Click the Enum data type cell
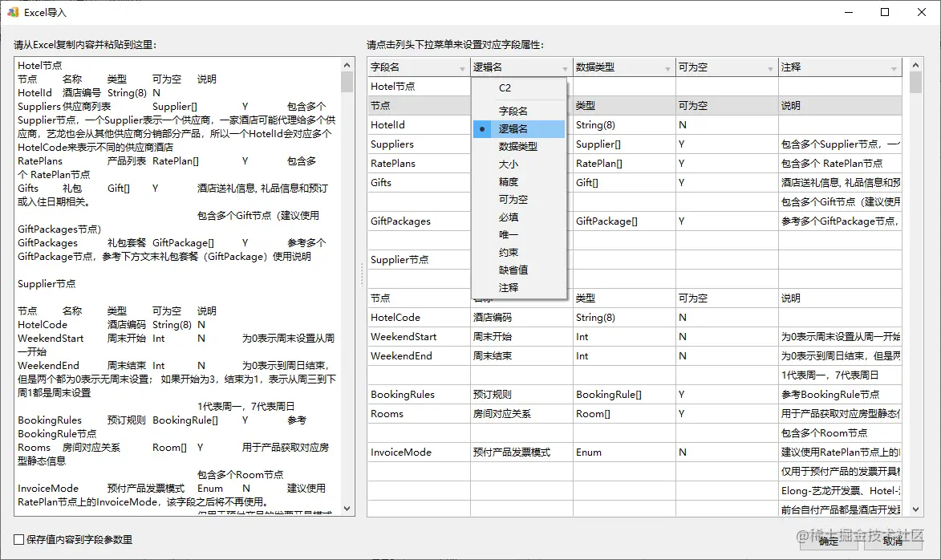This screenshot has width=941, height=560. (624, 452)
